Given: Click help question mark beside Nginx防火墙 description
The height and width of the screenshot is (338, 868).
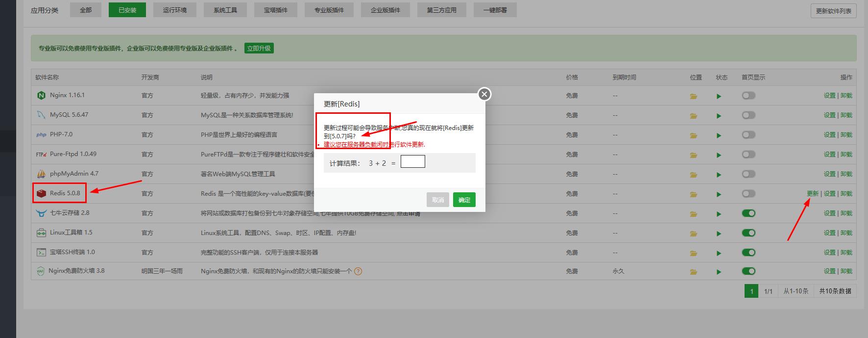Looking at the screenshot, I should tap(358, 271).
